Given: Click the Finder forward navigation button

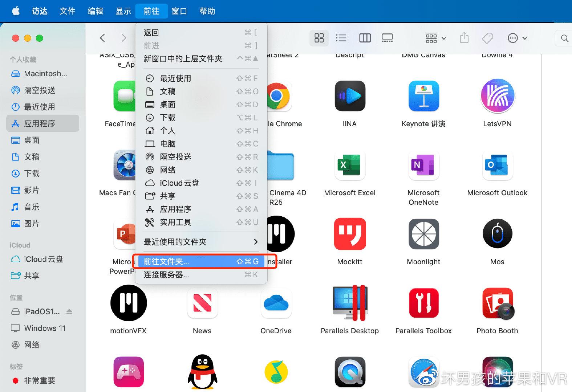Looking at the screenshot, I should coord(124,38).
